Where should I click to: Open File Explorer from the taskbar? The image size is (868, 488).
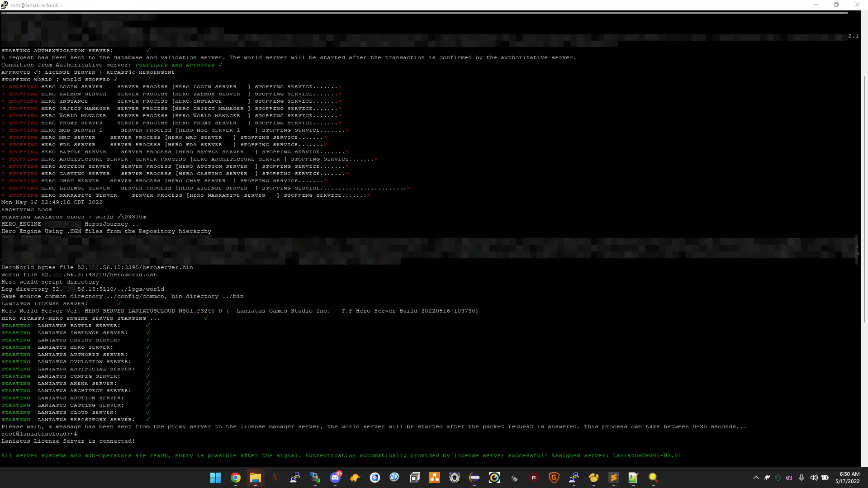(255, 478)
